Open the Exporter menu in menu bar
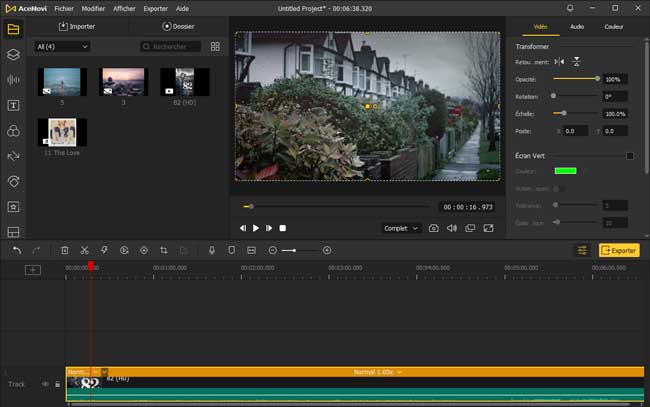Screen dimensions: 650x407 155,8
